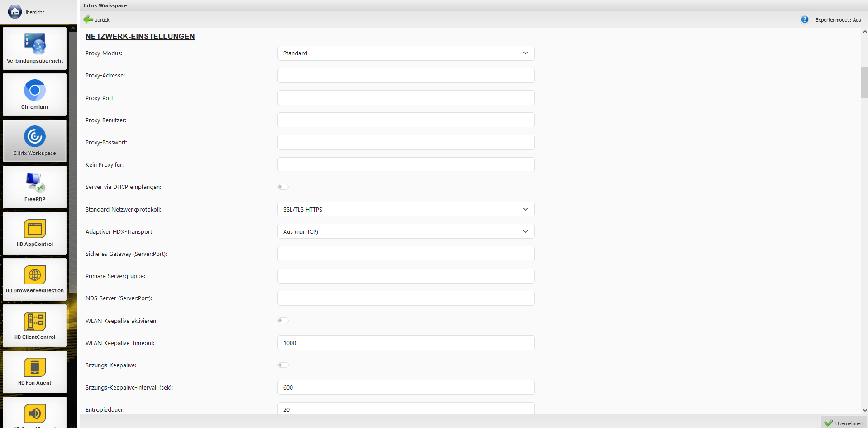This screenshot has width=868, height=428.
Task: Open Verbindungsübersicht in the sidebar
Action: tap(35, 48)
